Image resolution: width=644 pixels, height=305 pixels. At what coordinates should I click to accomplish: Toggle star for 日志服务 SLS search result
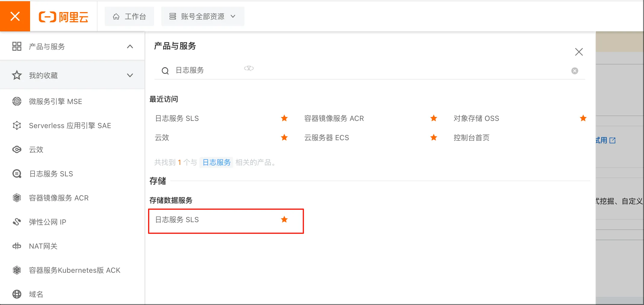click(284, 219)
